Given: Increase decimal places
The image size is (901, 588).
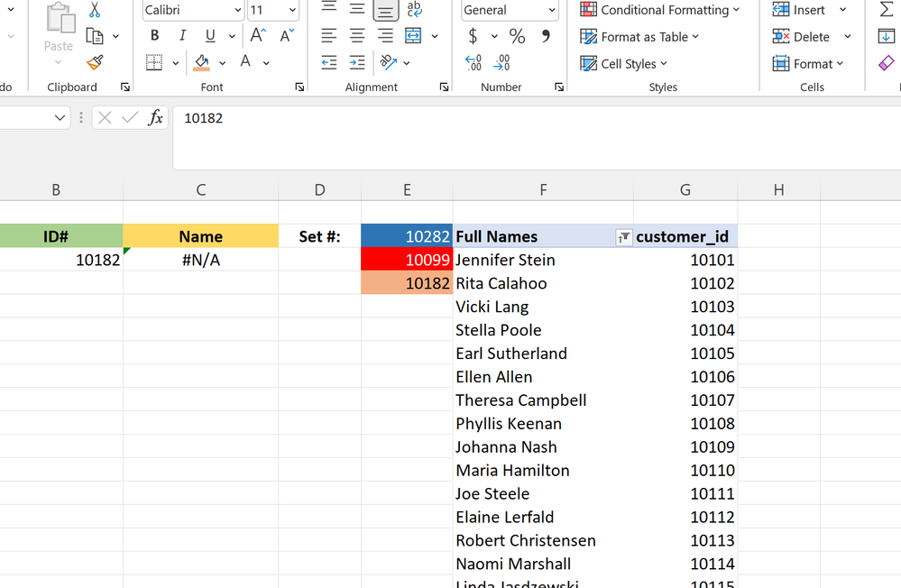Looking at the screenshot, I should (x=473, y=62).
